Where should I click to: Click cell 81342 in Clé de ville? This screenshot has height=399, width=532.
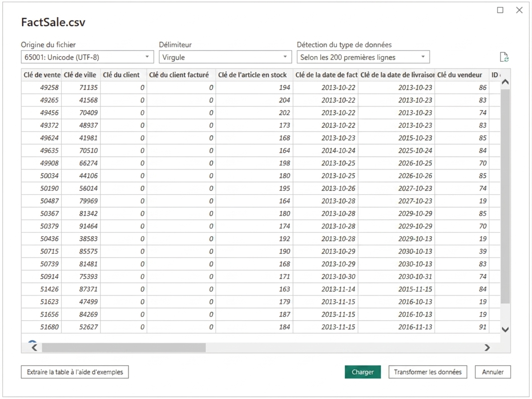coord(81,213)
